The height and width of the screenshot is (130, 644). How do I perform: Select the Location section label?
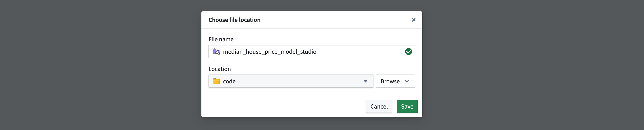point(220,69)
